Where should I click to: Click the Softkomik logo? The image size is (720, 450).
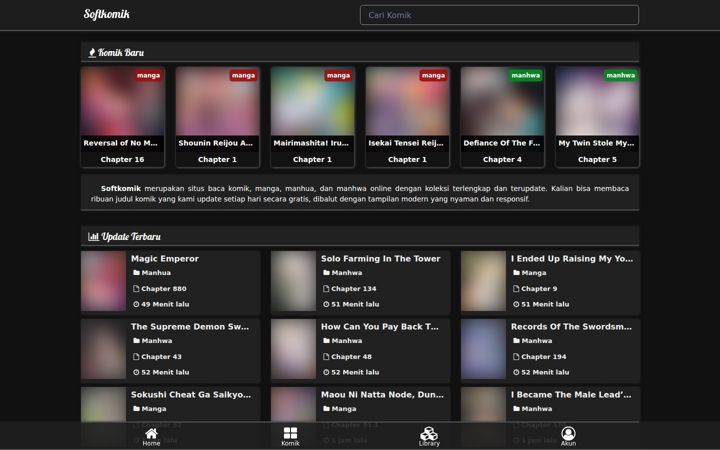click(107, 14)
